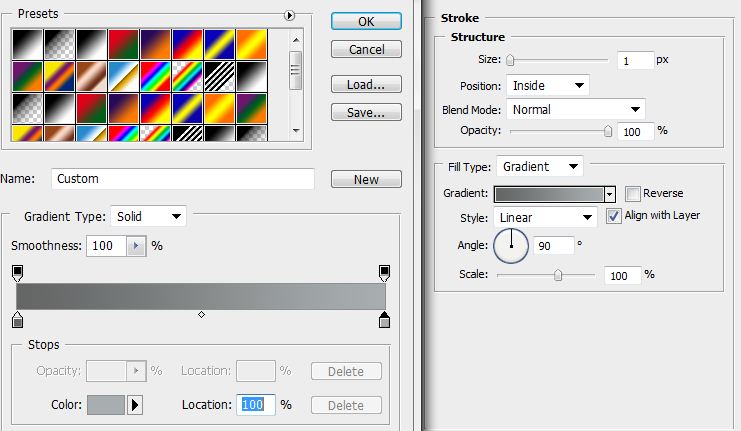Screen dimensions: 741x431
Task: Click the Smoothness percent field
Action: 106,246
